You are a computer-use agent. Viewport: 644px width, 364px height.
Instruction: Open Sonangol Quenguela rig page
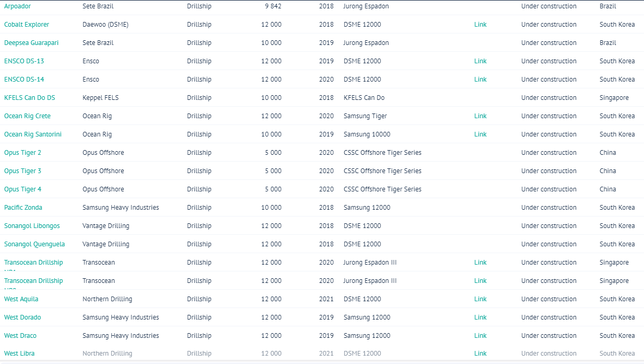click(34, 244)
